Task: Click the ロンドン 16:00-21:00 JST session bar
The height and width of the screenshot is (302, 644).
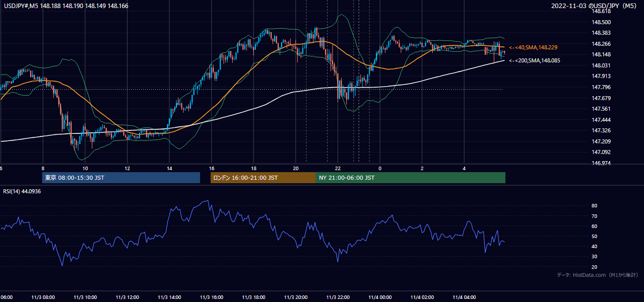Action: (x=263, y=178)
